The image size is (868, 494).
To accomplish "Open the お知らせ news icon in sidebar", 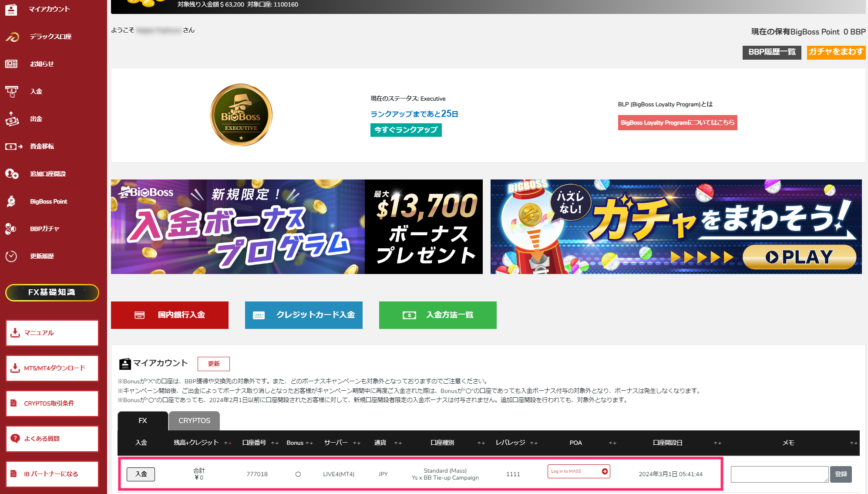I will (11, 64).
